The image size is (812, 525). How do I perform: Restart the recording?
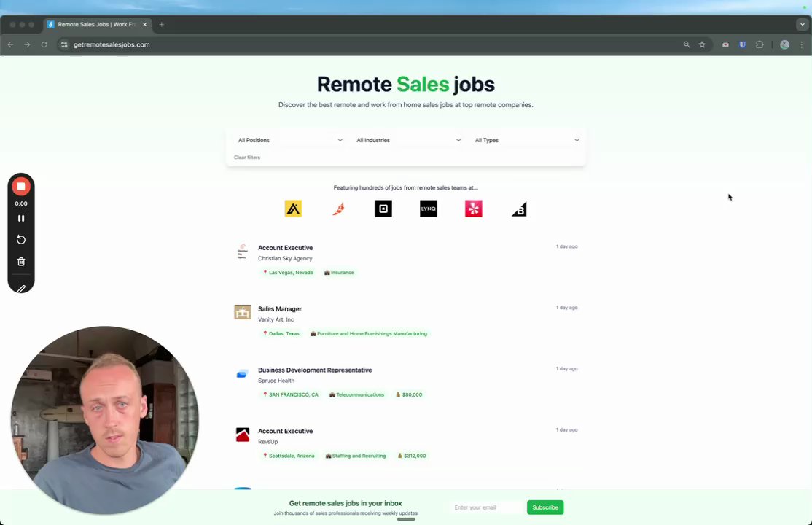[x=21, y=239]
